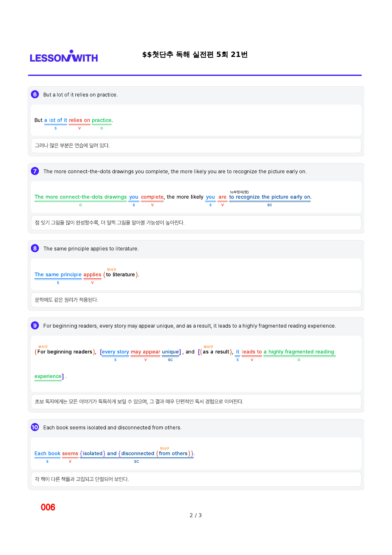The width and height of the screenshot is (392, 555).
Task: Click 'seems' verb in sentence 10 analysis
Action: pyautogui.click(x=70, y=453)
